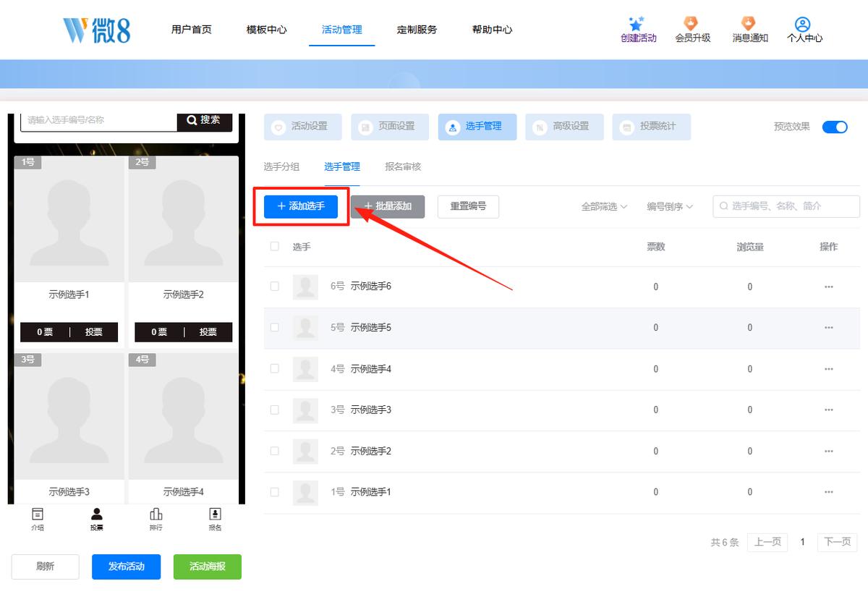Click the 1号 示例选手1 thumbnail in preview
The image size is (868, 597).
tap(69, 219)
